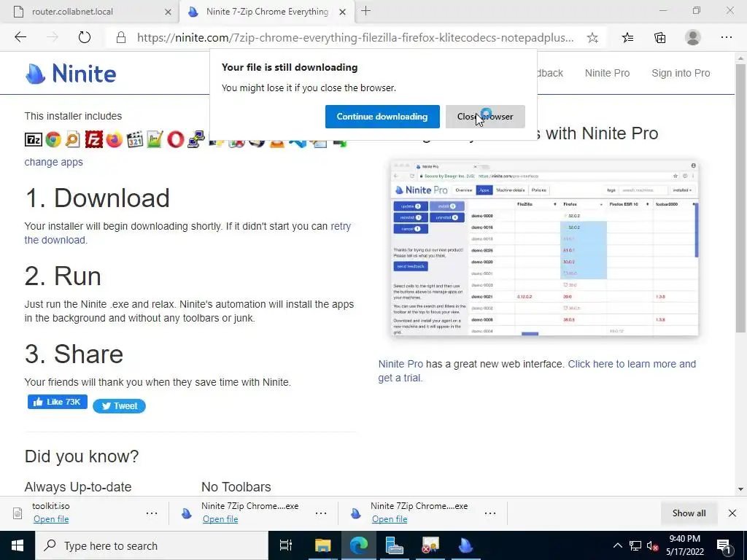The image size is (747, 560).
Task: Open File Explorer from the taskbar
Action: coord(322,545)
